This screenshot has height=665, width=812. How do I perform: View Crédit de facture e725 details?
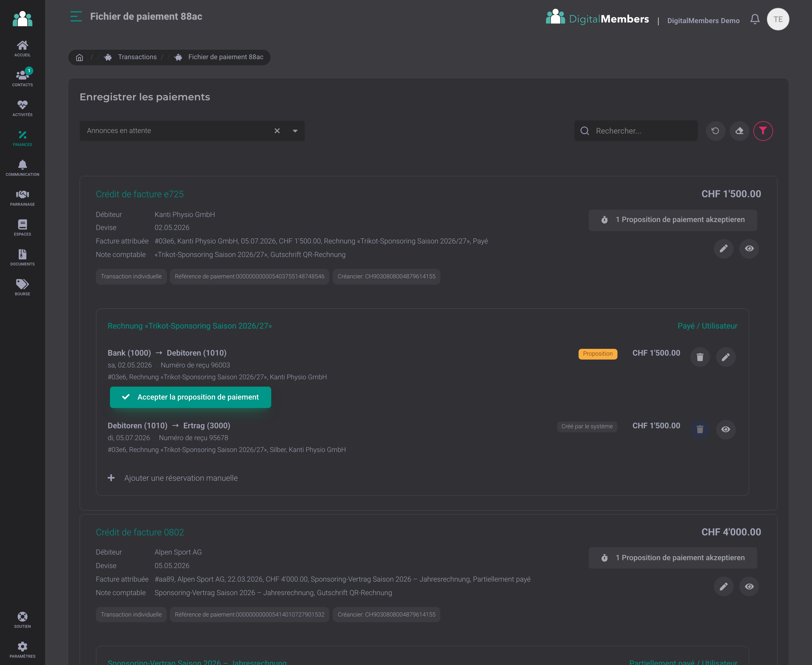point(749,249)
